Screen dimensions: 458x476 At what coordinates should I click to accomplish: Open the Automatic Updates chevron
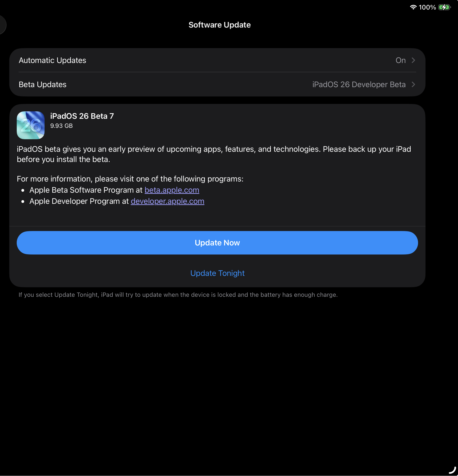pyautogui.click(x=413, y=60)
